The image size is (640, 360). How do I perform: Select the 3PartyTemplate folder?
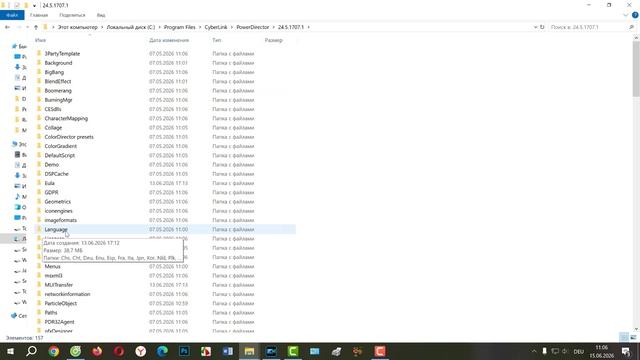pos(62,53)
